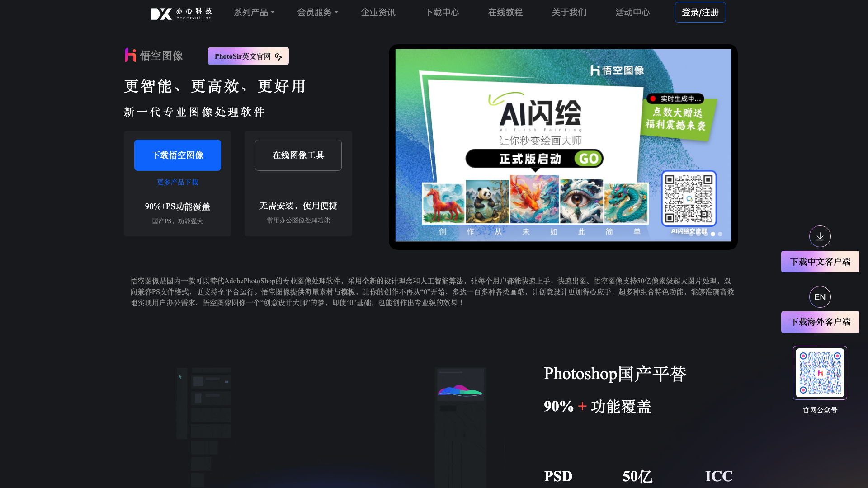868x488 pixels.
Task: Open 在线教程 from the nav bar
Action: pyautogui.click(x=505, y=12)
